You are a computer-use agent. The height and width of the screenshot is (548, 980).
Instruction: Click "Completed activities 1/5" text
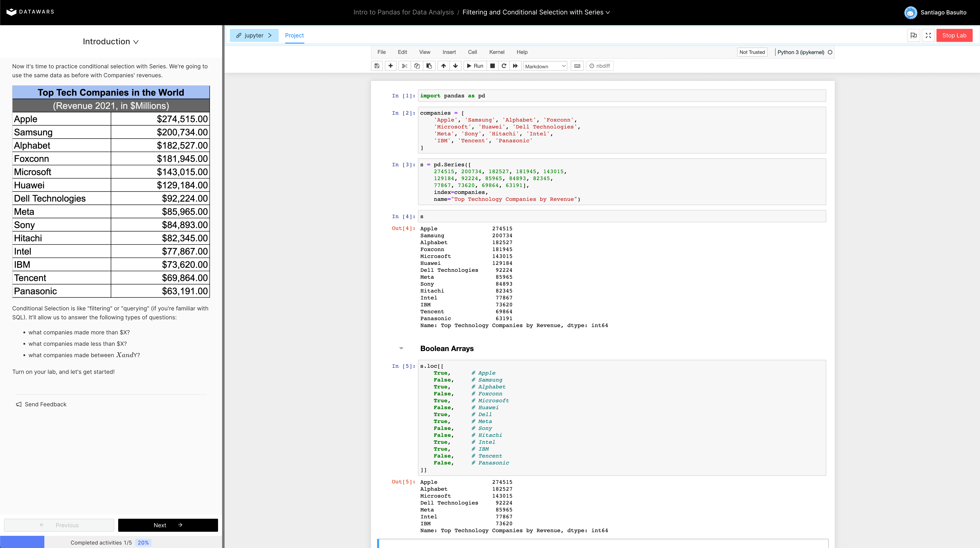pos(101,543)
